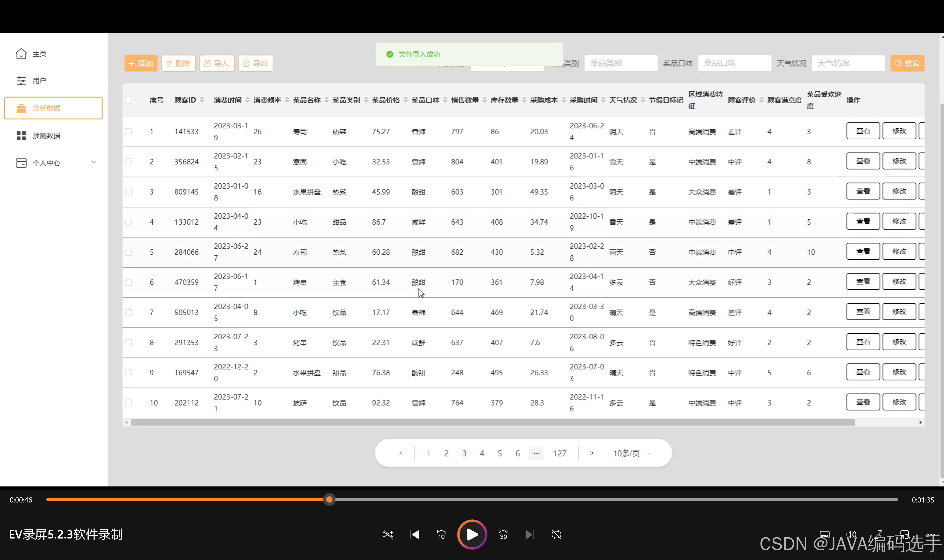Expand the 个人中心 submenu chevron

94,162
